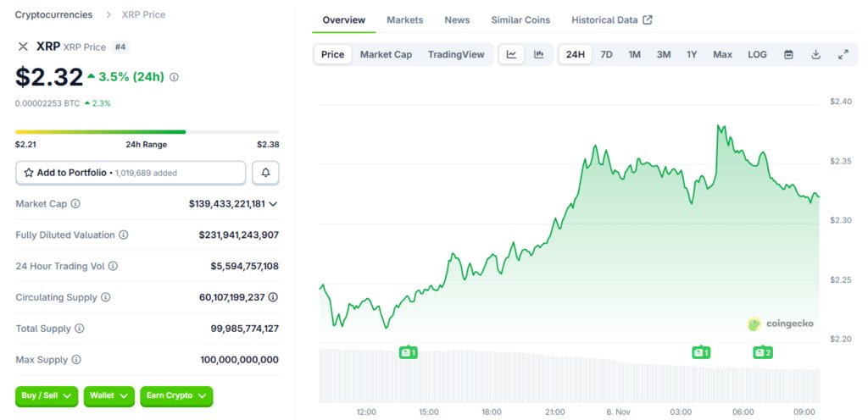Click the $2.21 range low value
The image size is (868, 420).
click(x=25, y=144)
